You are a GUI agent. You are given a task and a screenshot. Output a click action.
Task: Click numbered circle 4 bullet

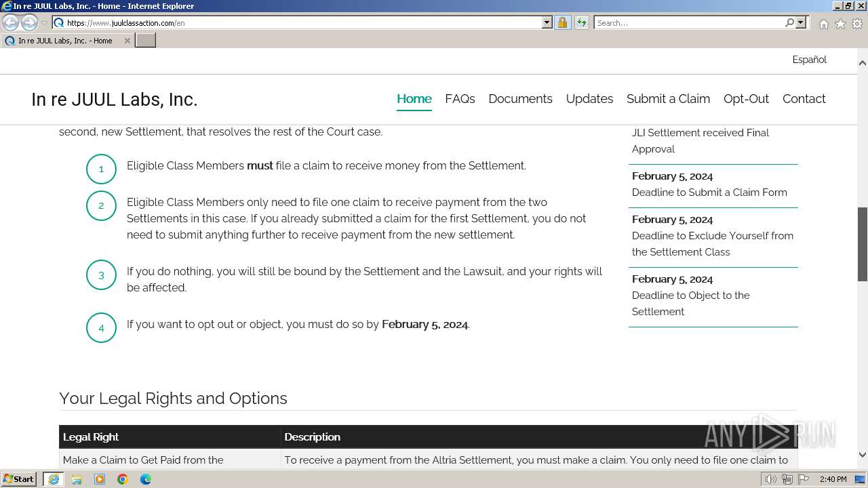coord(101,328)
